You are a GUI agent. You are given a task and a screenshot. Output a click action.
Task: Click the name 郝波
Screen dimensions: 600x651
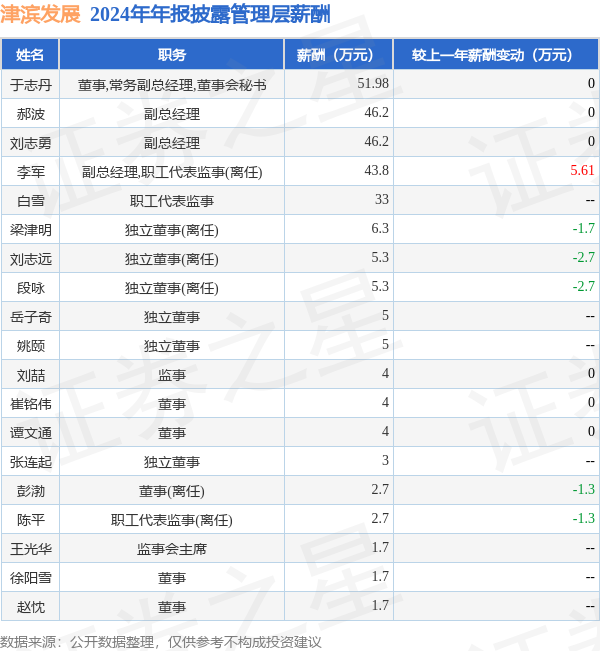[x=31, y=114]
